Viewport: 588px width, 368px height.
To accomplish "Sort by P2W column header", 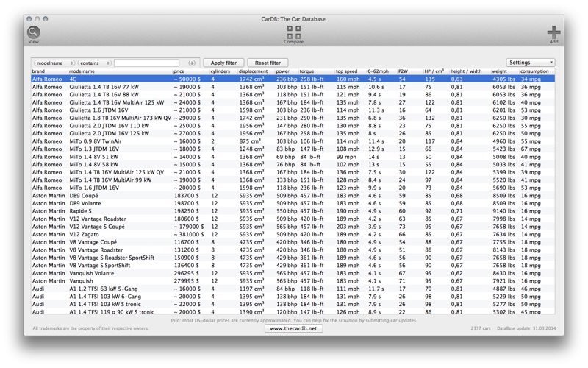I will coord(410,71).
